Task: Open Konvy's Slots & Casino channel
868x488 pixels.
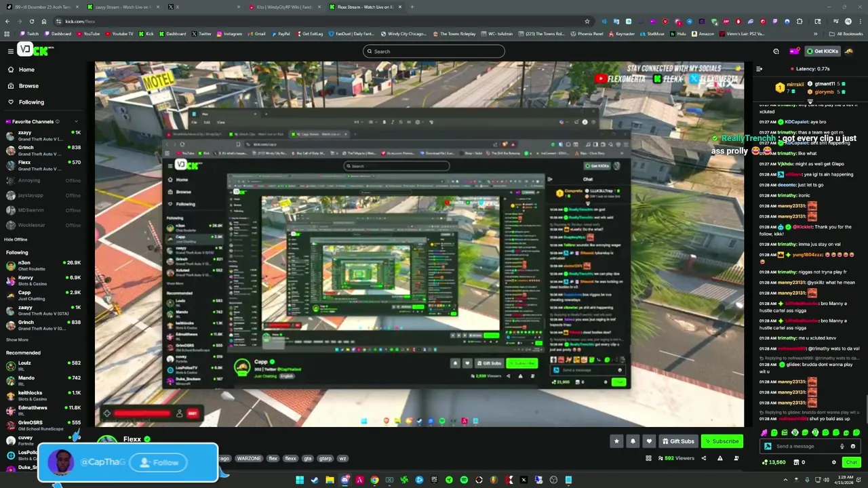Action: pyautogui.click(x=42, y=281)
